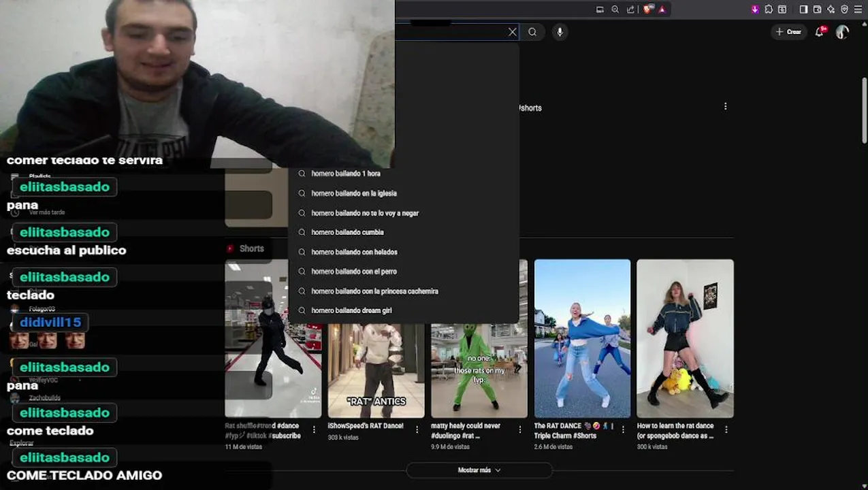The width and height of the screenshot is (868, 490).
Task: Click '303 k vistas' view count
Action: [x=344, y=438]
